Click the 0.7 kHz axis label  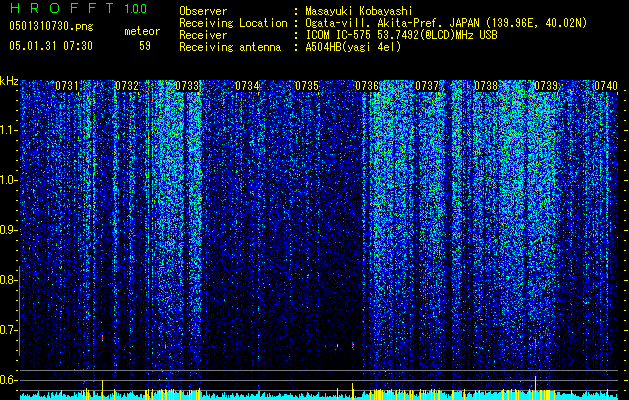coord(8,330)
